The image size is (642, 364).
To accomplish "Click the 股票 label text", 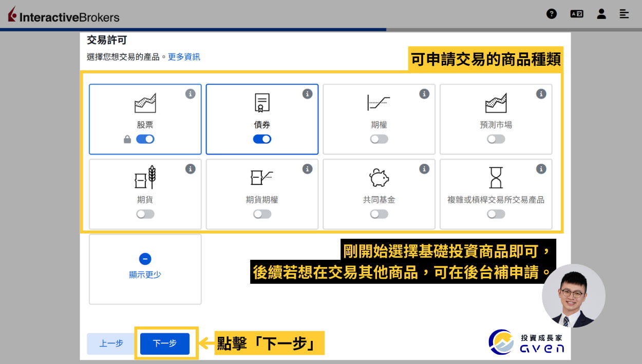I will pyautogui.click(x=145, y=125).
